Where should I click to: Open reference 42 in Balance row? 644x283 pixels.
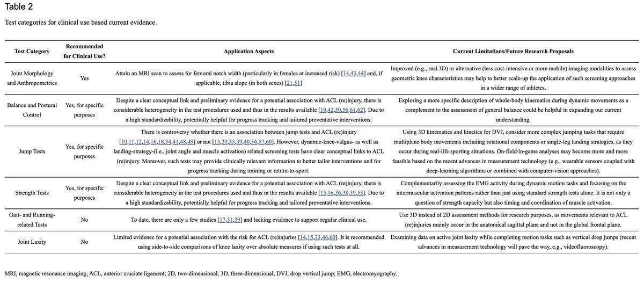pos(331,110)
